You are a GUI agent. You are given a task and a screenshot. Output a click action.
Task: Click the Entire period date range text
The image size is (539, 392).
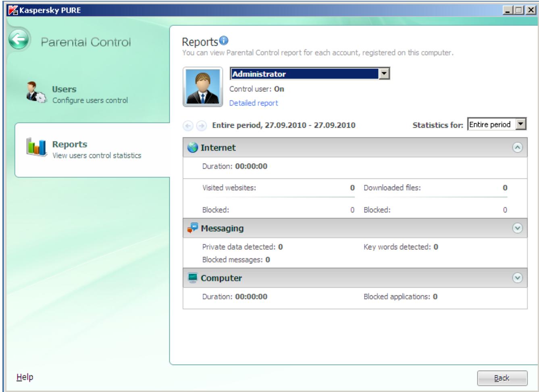(284, 125)
